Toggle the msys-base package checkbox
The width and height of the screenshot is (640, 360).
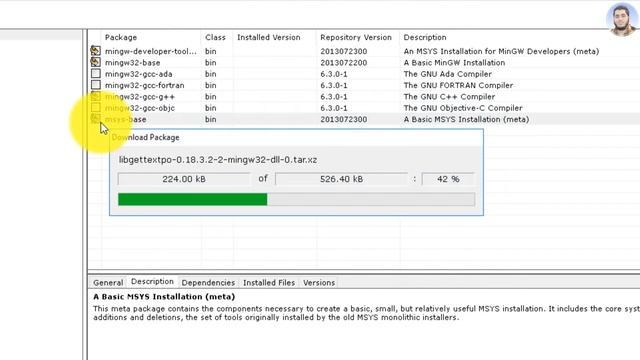click(x=96, y=119)
